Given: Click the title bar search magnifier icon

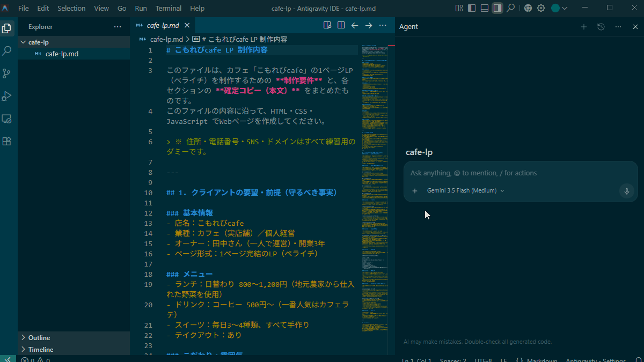Looking at the screenshot, I should point(511,8).
